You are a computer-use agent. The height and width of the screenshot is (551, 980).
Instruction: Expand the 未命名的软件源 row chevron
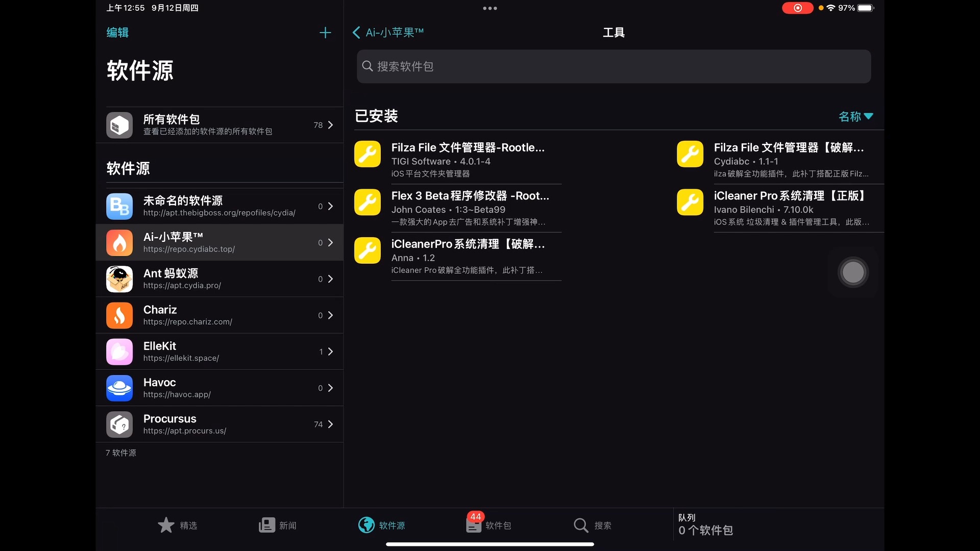tap(331, 206)
